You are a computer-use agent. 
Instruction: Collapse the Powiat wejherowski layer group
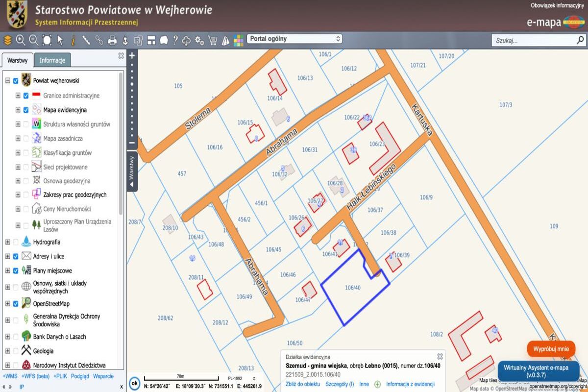(8, 81)
